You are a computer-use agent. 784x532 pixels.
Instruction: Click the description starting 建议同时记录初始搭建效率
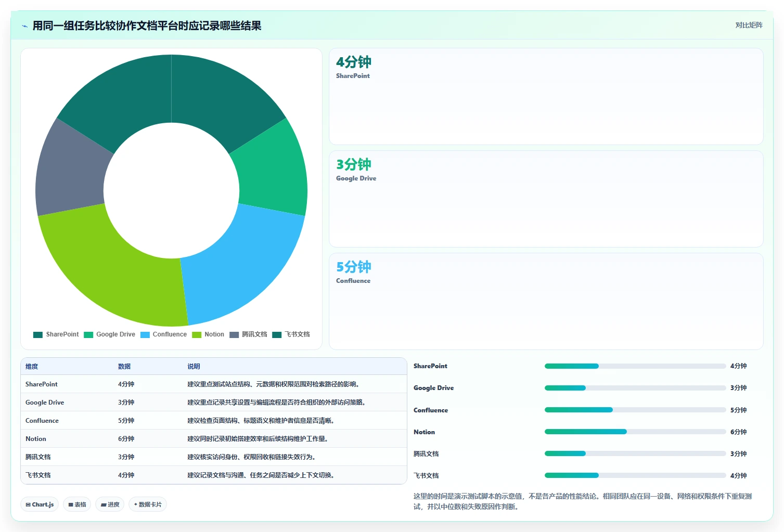pyautogui.click(x=258, y=439)
